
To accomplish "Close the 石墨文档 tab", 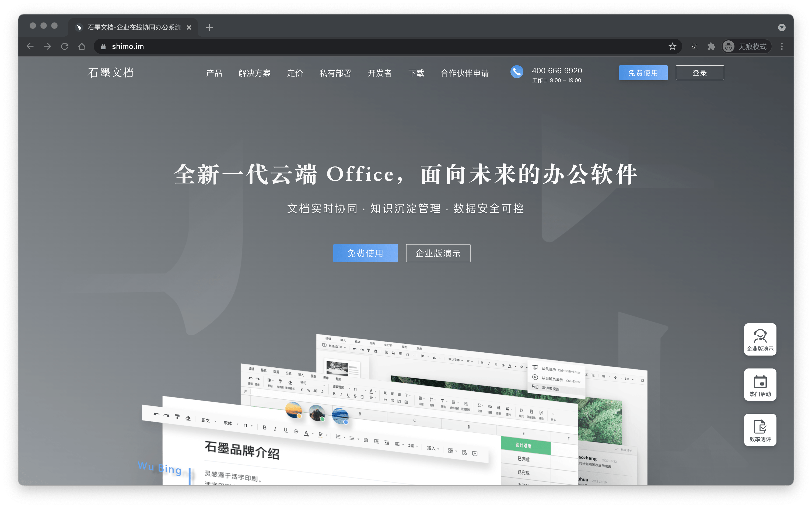I will (189, 27).
